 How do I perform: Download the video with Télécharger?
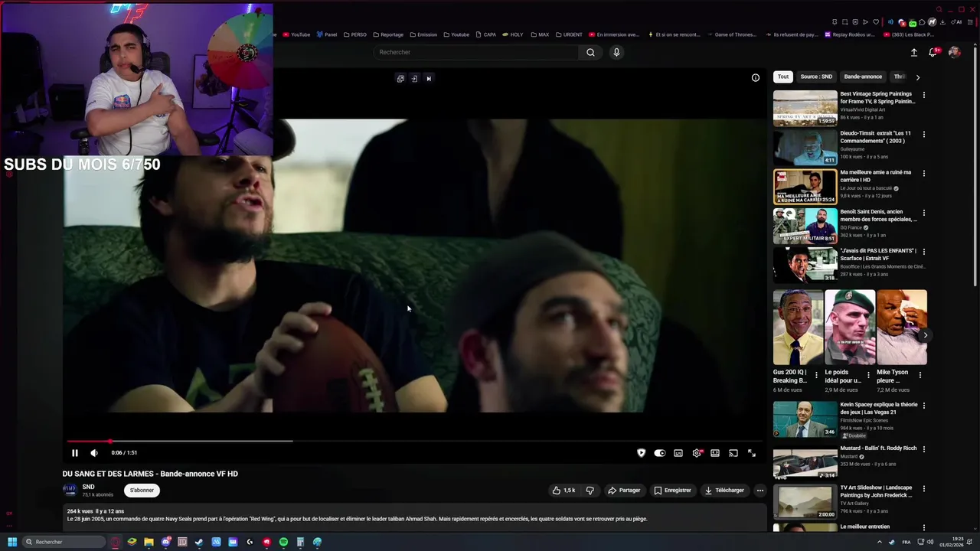coord(724,491)
